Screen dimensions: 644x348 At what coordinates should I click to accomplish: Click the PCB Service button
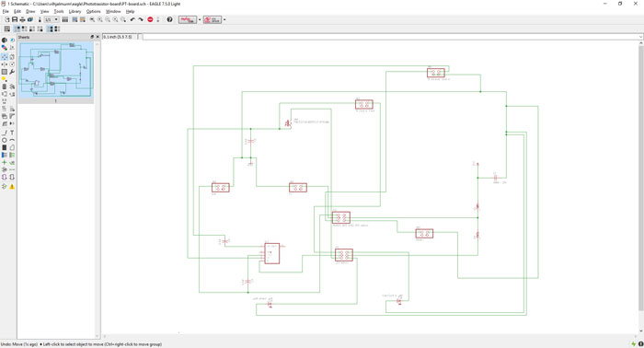(x=213, y=19)
